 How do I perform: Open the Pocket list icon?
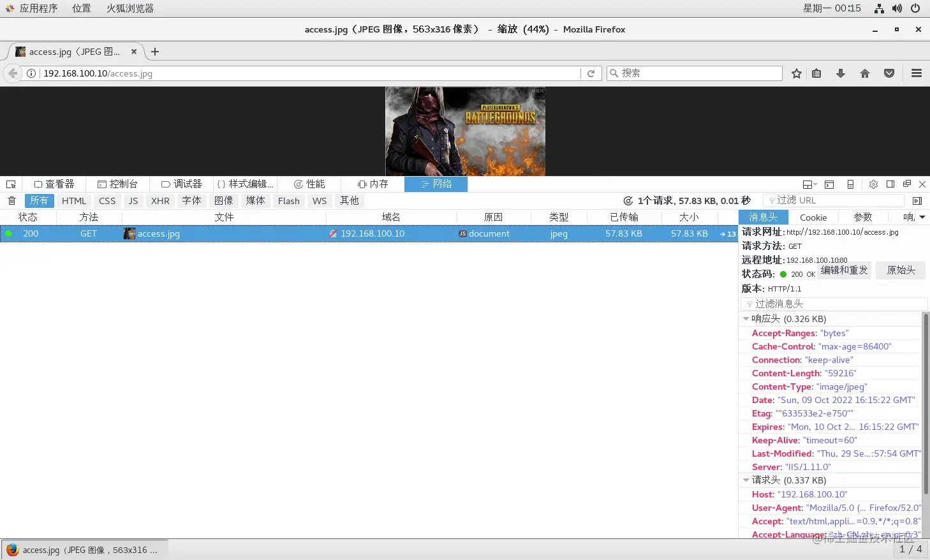pos(889,73)
